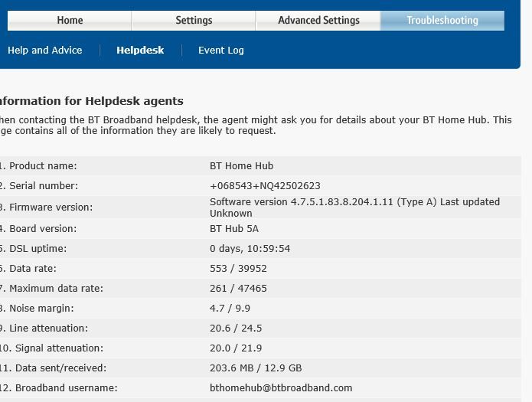Select the data rate value 553 / 39952

[238, 269]
